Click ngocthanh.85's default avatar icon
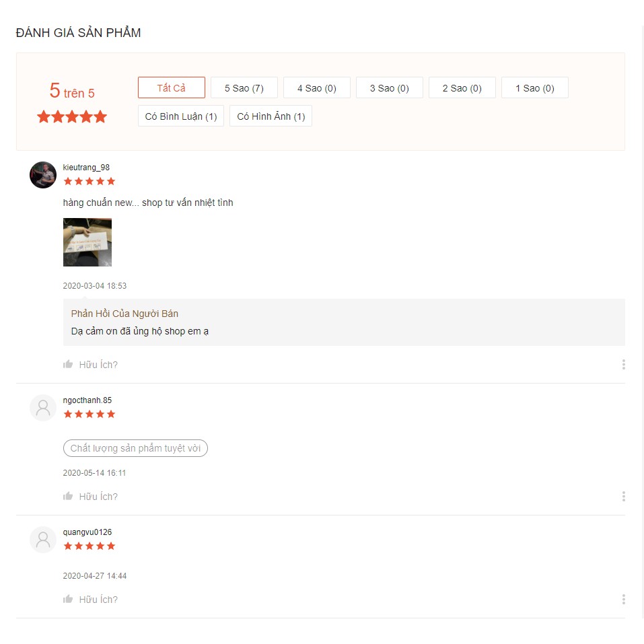Screen dimensions: 644x644 click(x=43, y=408)
